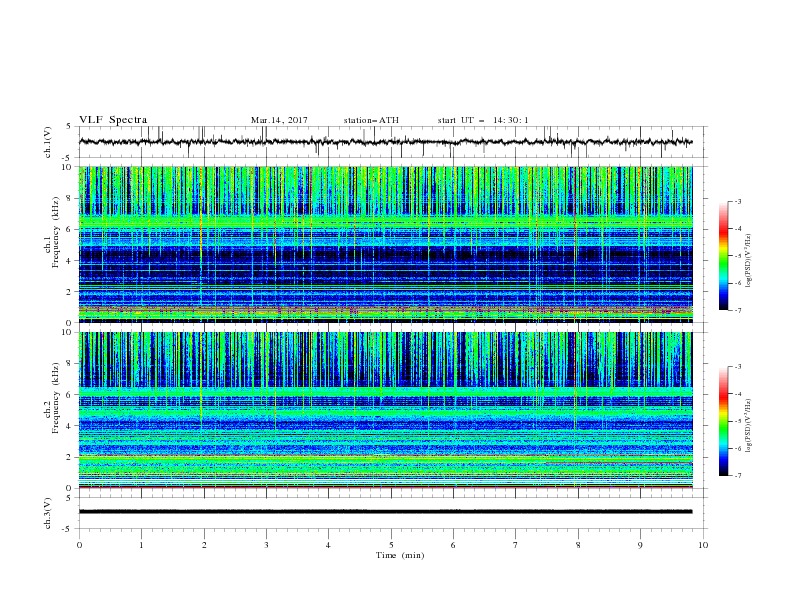Click the 'Time (min)' axis label
This screenshot has height=612, width=792.
(400, 555)
